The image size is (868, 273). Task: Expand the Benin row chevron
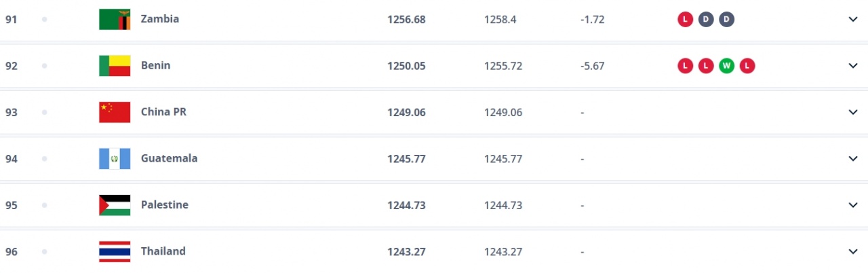(x=853, y=66)
